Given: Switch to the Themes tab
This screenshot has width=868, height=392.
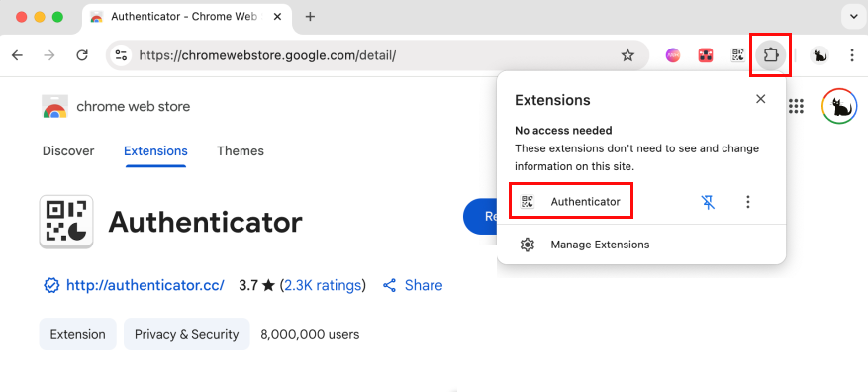Looking at the screenshot, I should click(241, 151).
